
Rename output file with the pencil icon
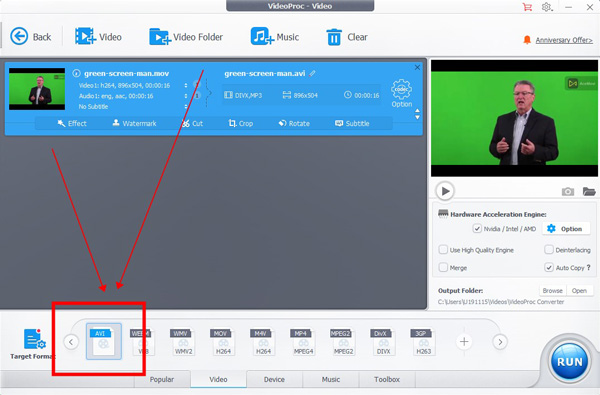(x=313, y=73)
